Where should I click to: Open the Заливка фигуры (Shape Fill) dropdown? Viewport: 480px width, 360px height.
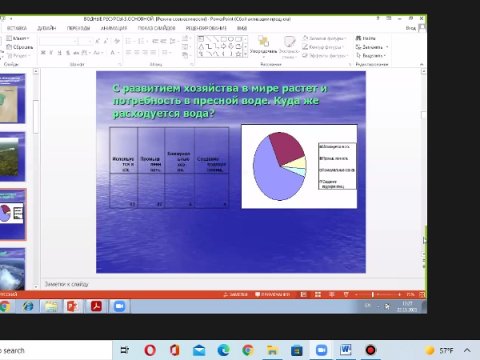(325, 38)
